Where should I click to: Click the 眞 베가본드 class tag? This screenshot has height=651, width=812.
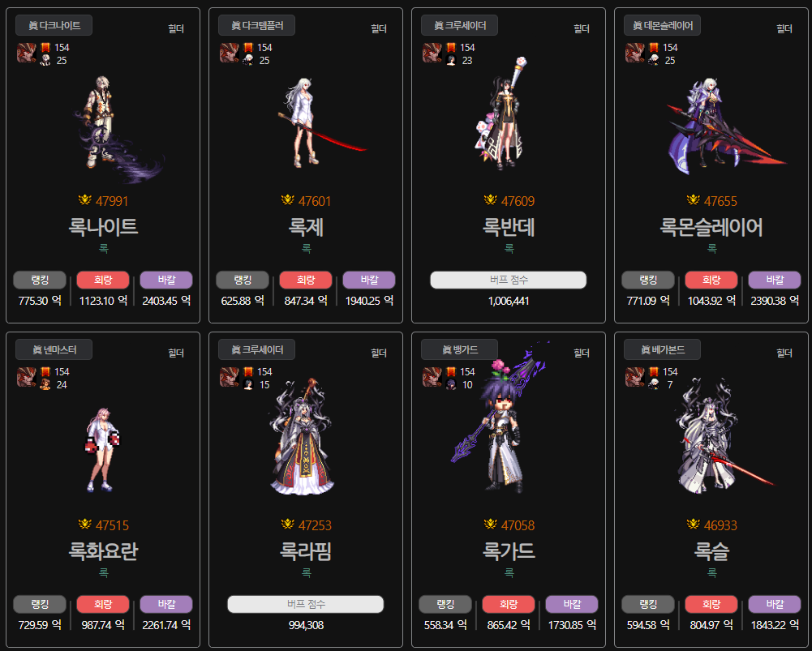click(663, 350)
